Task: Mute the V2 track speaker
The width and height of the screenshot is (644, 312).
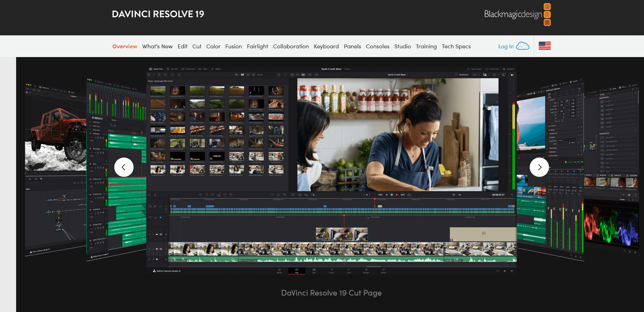Action: point(157,234)
